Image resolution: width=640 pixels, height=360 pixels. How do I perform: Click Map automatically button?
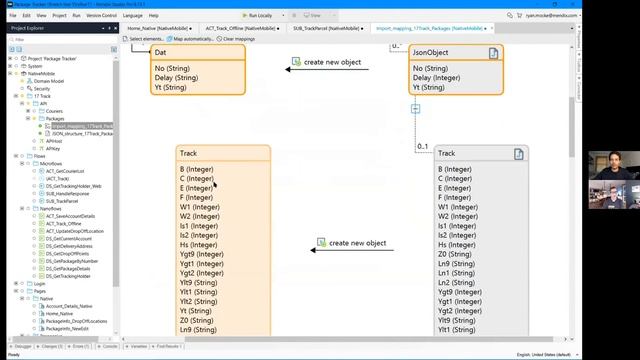tap(190, 39)
